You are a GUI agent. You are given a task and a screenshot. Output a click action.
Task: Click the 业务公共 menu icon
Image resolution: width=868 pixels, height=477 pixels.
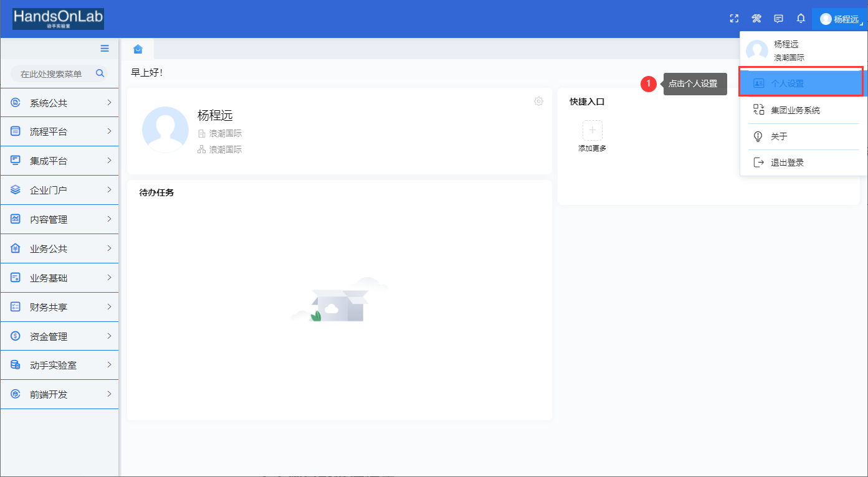point(16,248)
